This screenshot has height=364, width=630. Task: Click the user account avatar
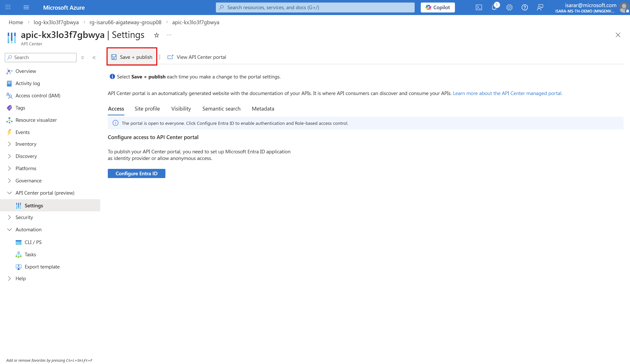624,7
